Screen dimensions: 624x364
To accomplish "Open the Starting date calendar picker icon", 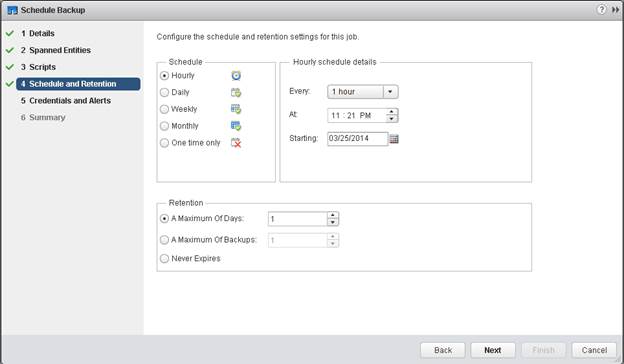I will pos(394,139).
